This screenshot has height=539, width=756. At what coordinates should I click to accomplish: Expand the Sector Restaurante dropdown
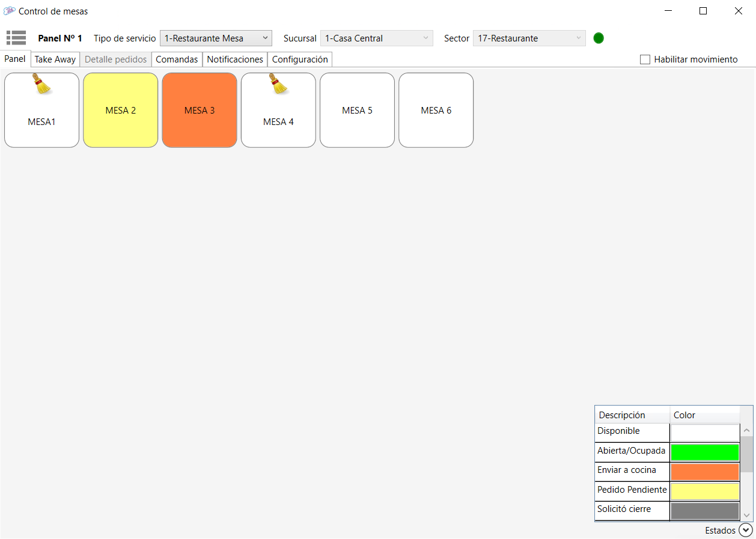pos(529,38)
